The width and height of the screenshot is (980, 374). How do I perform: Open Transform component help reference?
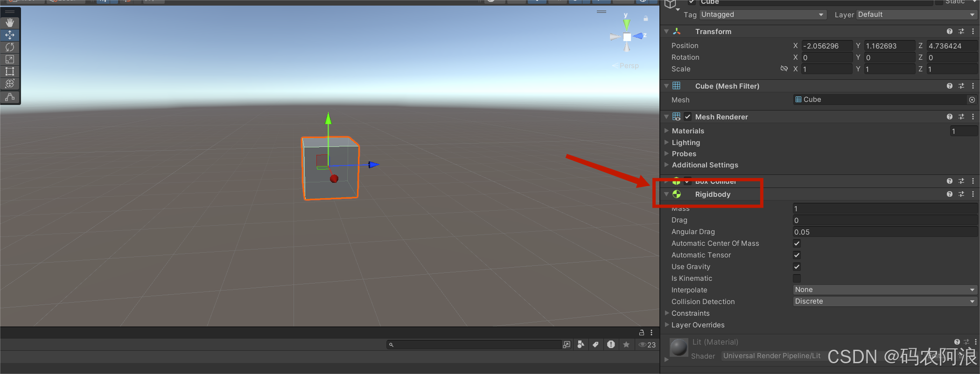pyautogui.click(x=950, y=31)
